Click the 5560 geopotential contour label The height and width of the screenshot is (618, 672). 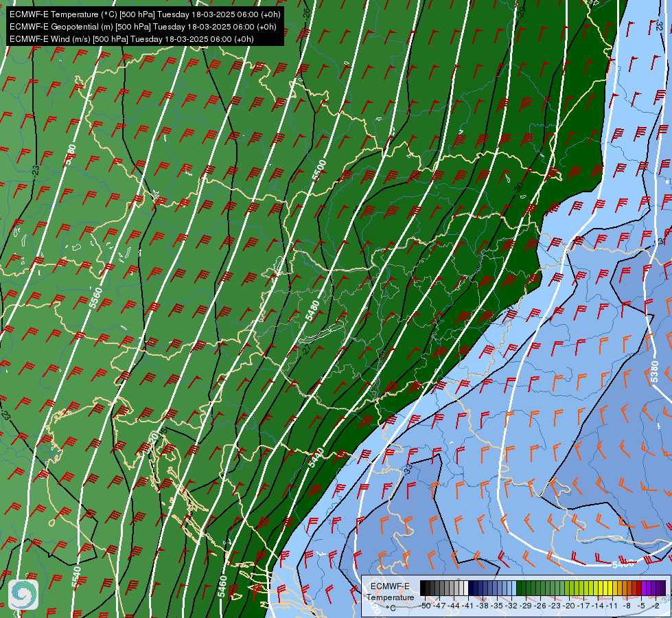[x=95, y=297]
